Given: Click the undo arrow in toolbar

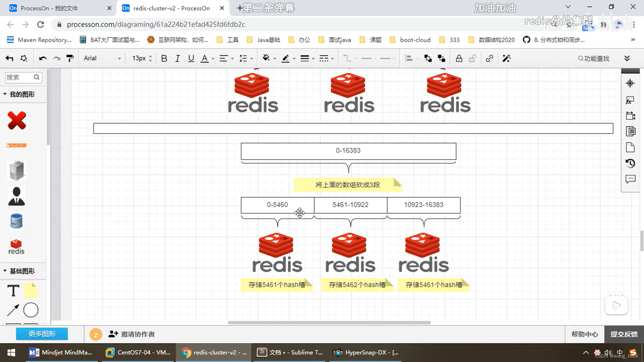Looking at the screenshot, I should [x=43, y=58].
